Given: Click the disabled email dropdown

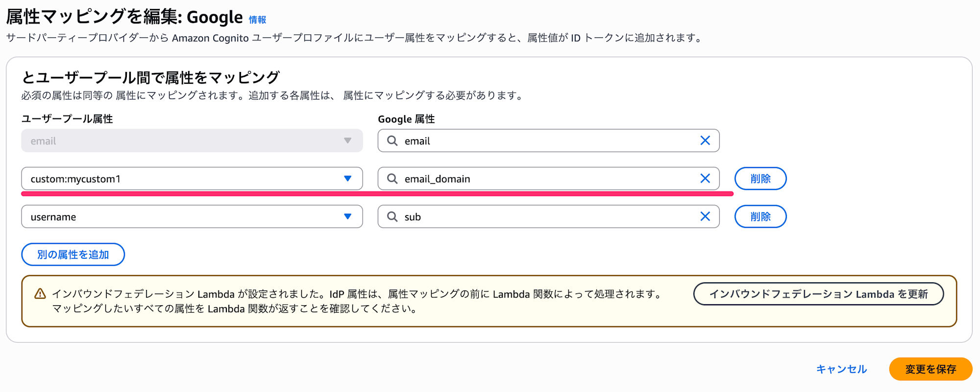Looking at the screenshot, I should click(x=192, y=141).
